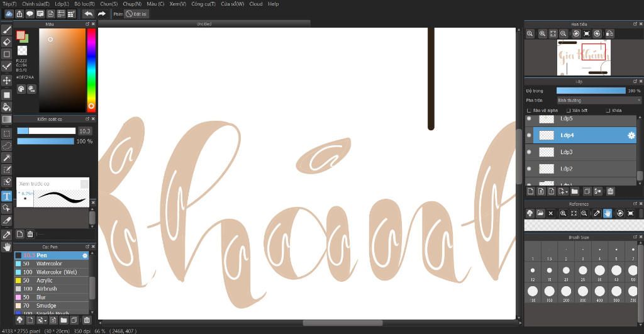Image resolution: width=644 pixels, height=334 pixels.
Task: Click the foreground color swatch
Action: pyautogui.click(x=21, y=35)
